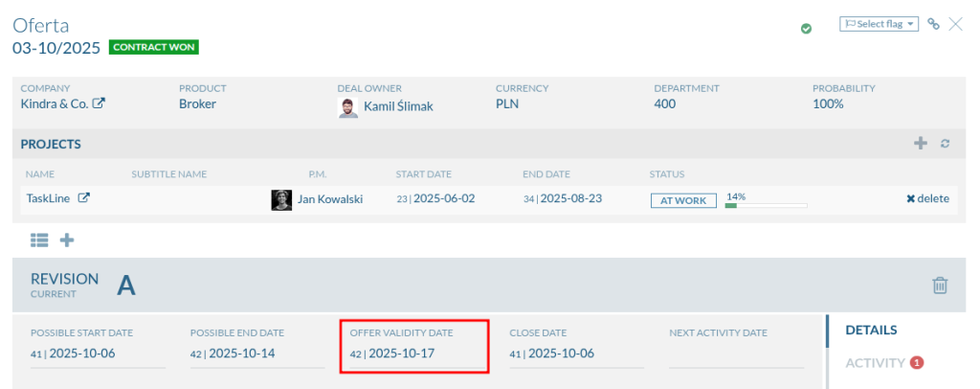Open the Select flag dropdown
980x389 pixels.
point(879,24)
